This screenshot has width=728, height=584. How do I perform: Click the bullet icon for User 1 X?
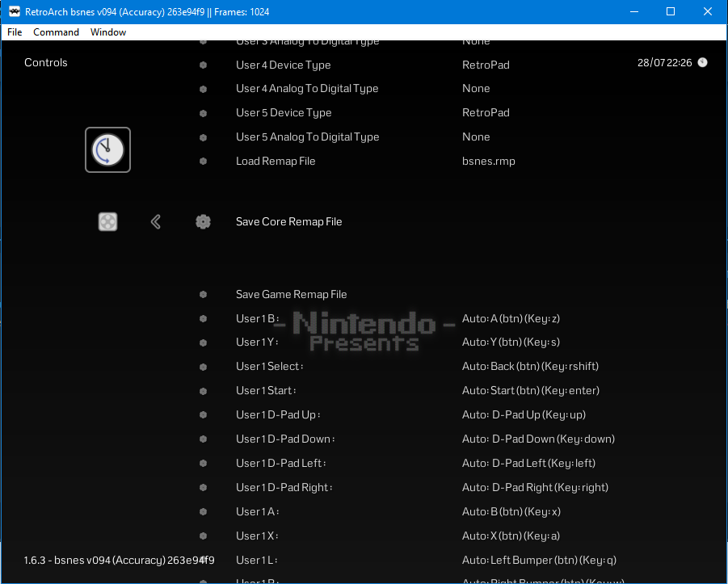(203, 536)
